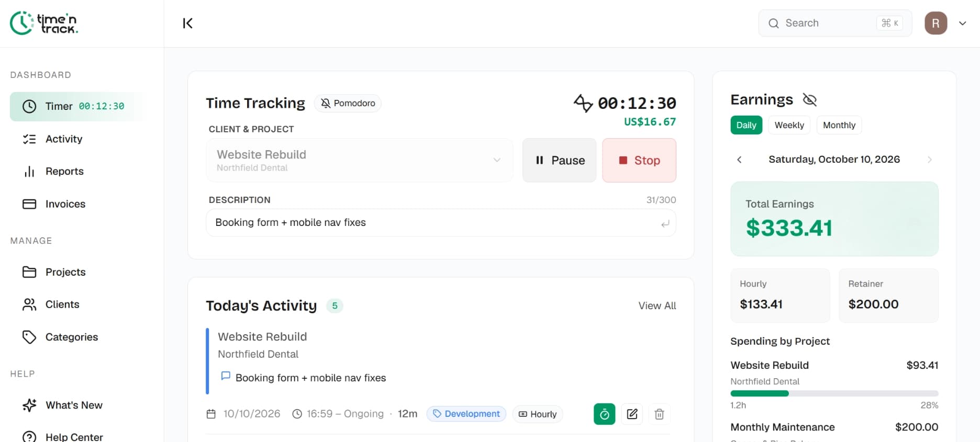980x442 pixels.
Task: Click the Hourly billing tag
Action: pyautogui.click(x=538, y=414)
